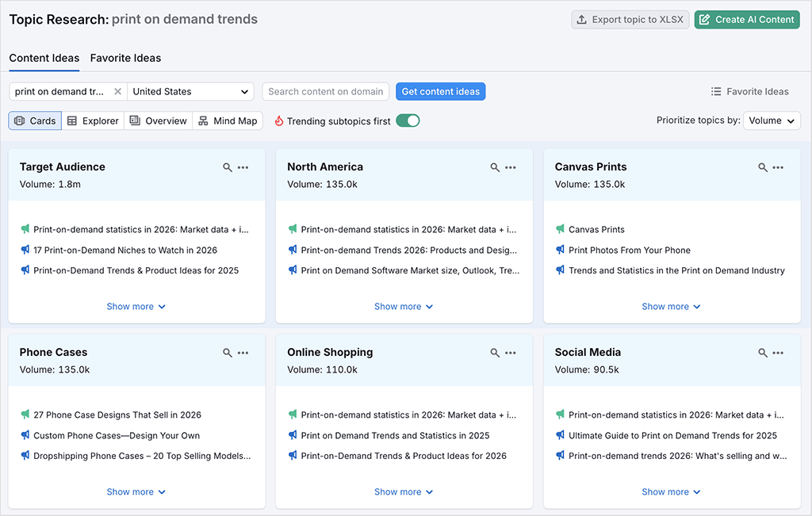Switch to the Content Ideas tab
The image size is (812, 516).
pos(44,58)
